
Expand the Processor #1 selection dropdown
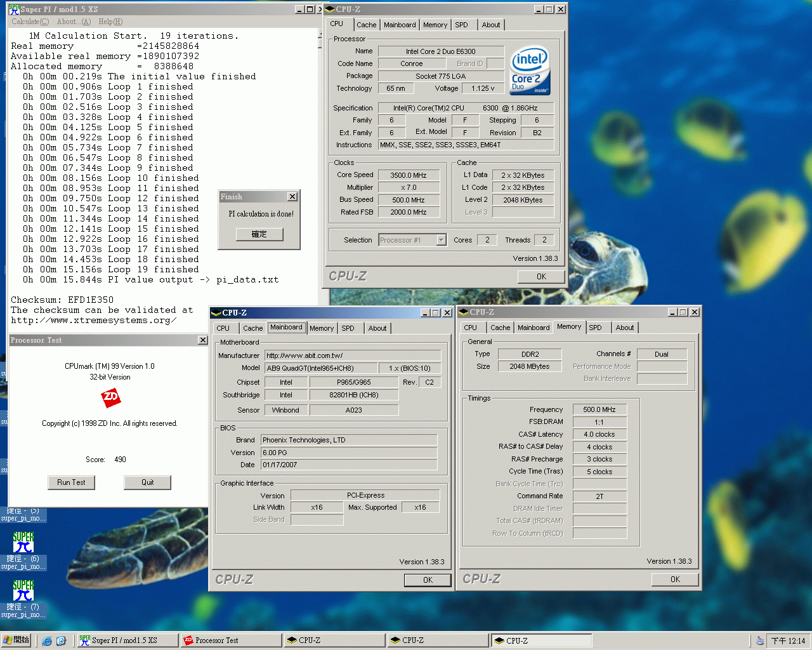pyautogui.click(x=442, y=240)
